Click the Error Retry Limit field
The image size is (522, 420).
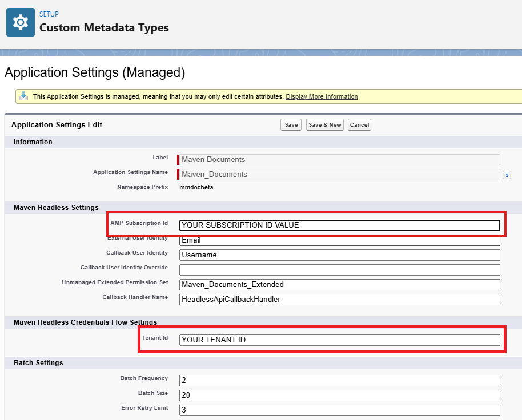pos(339,410)
